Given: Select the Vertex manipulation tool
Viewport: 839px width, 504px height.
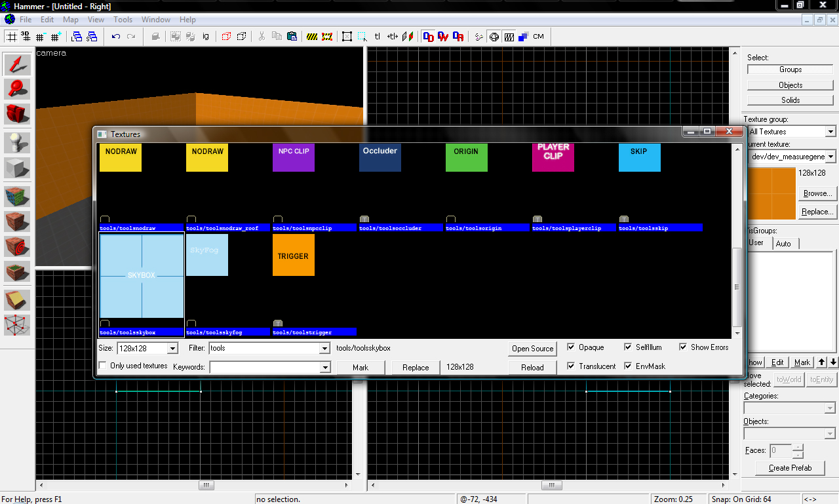Looking at the screenshot, I should pyautogui.click(x=17, y=324).
